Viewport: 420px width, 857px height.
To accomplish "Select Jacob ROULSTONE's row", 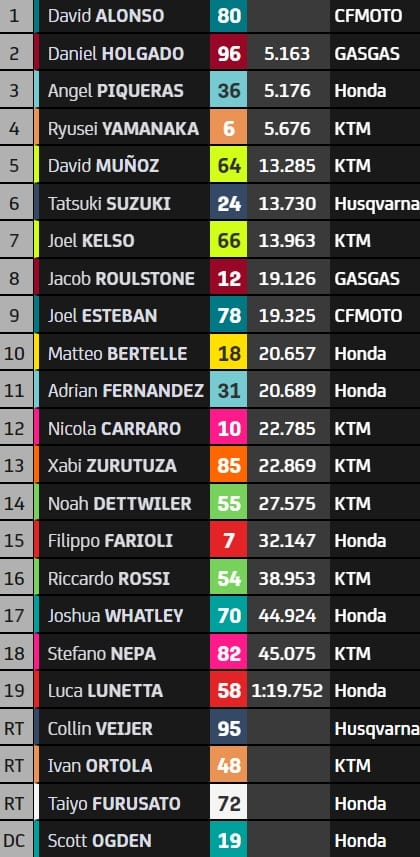I will coord(210,278).
